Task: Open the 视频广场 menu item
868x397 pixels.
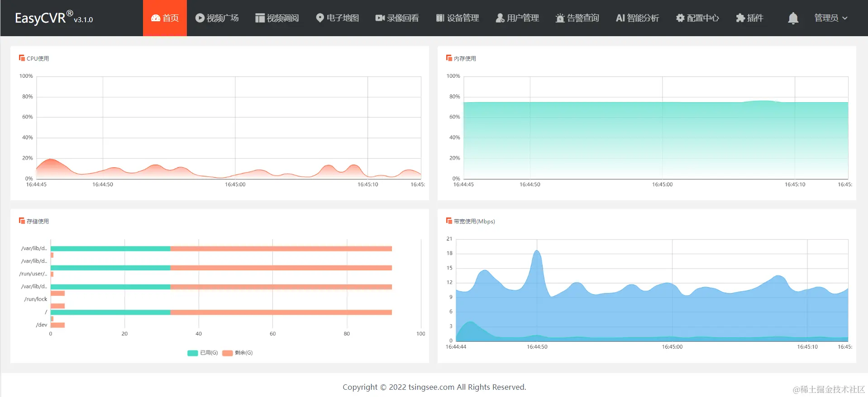Action: tap(217, 18)
